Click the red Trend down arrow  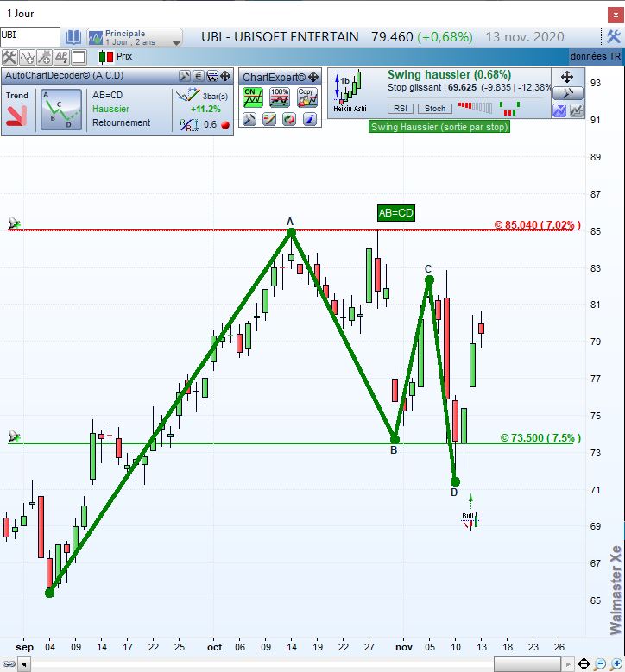(x=16, y=116)
